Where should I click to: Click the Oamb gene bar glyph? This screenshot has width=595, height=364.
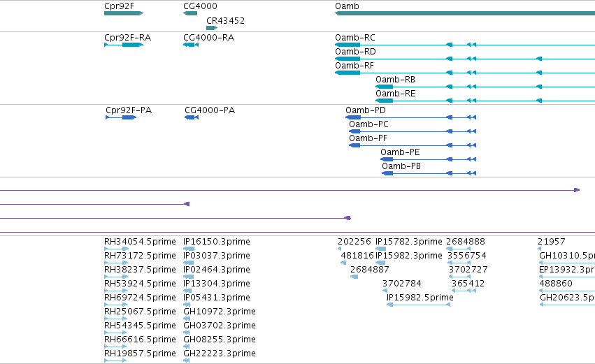pyautogui.click(x=465, y=13)
